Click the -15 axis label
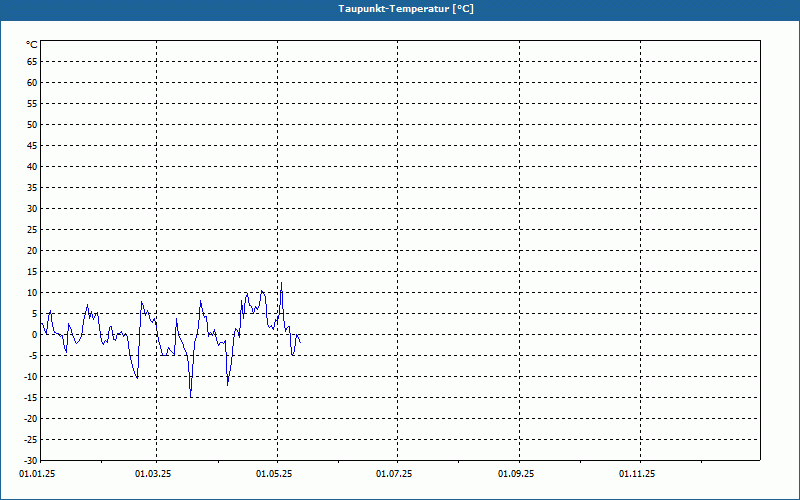This screenshot has width=800, height=500. click(x=31, y=397)
